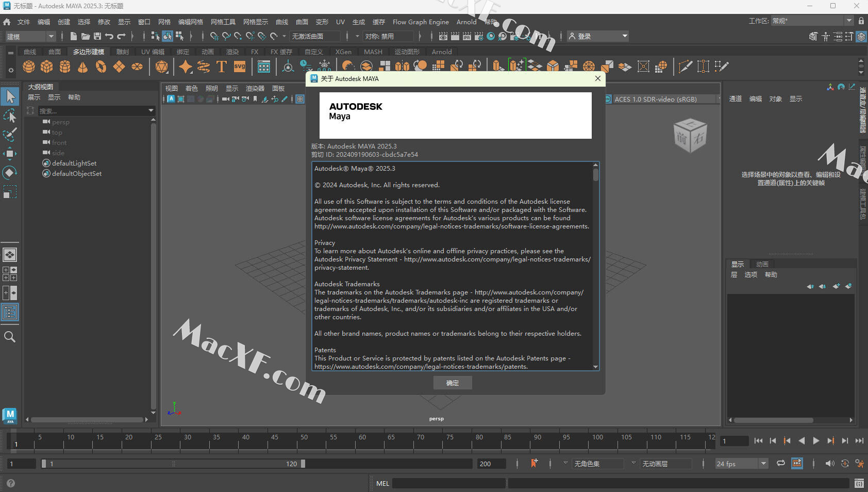Open the 登录 sign-in dropdown
Image resolution: width=868 pixels, height=492 pixels.
598,36
